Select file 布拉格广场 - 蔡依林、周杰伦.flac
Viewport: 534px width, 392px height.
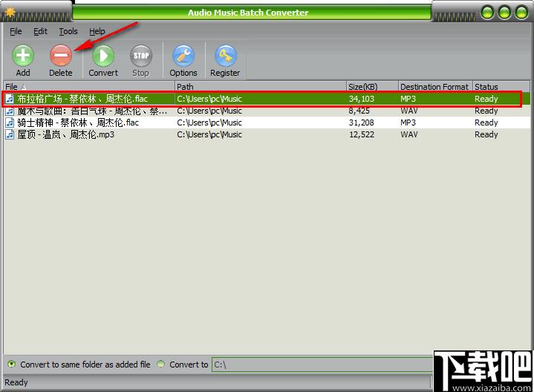click(82, 99)
